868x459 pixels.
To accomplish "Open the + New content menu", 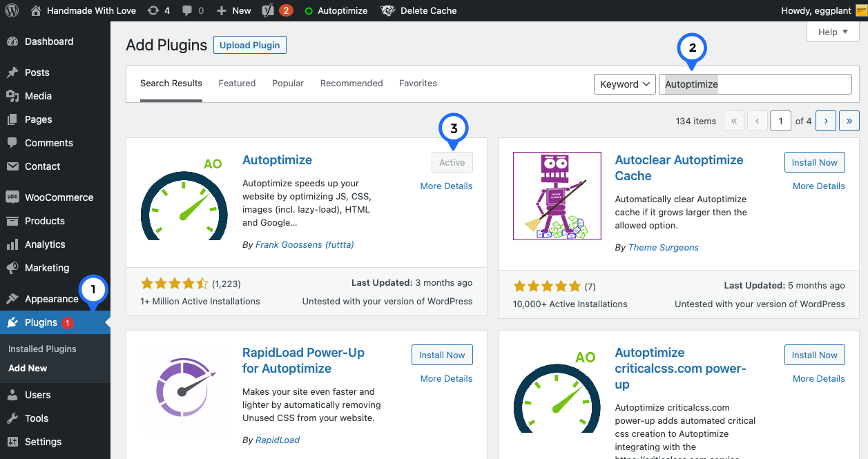I will tap(233, 10).
